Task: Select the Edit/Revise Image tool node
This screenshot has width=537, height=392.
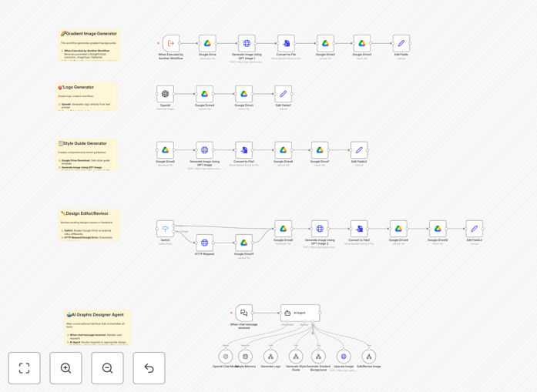Action: coord(369,357)
